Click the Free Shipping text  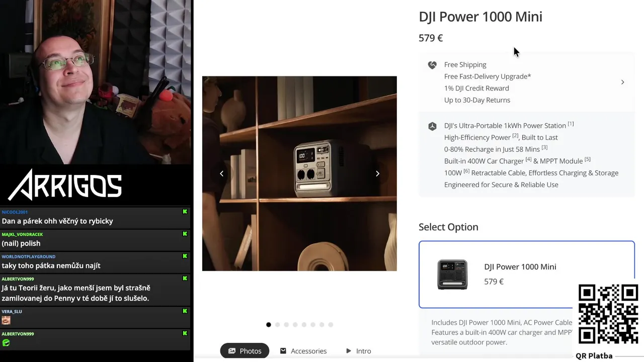(x=465, y=65)
